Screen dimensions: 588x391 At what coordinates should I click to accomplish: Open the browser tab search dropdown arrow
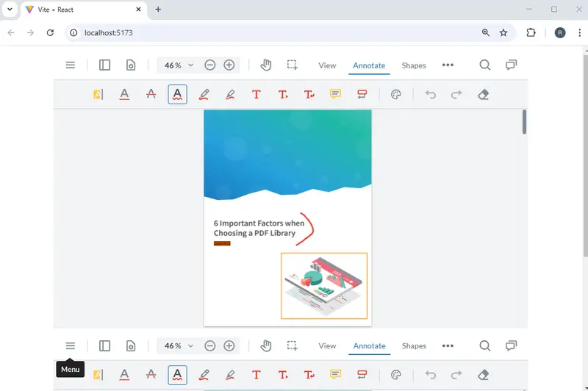10,10
